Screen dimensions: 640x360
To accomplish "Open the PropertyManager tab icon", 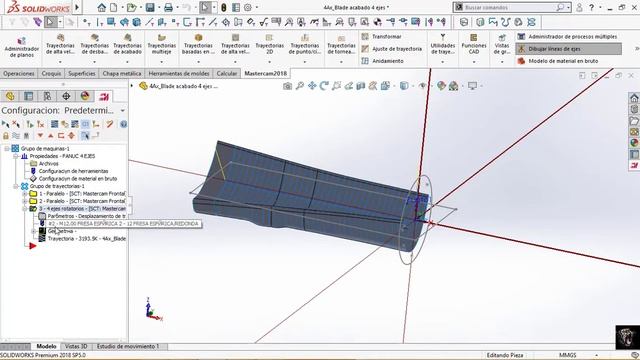I will (x=29, y=96).
